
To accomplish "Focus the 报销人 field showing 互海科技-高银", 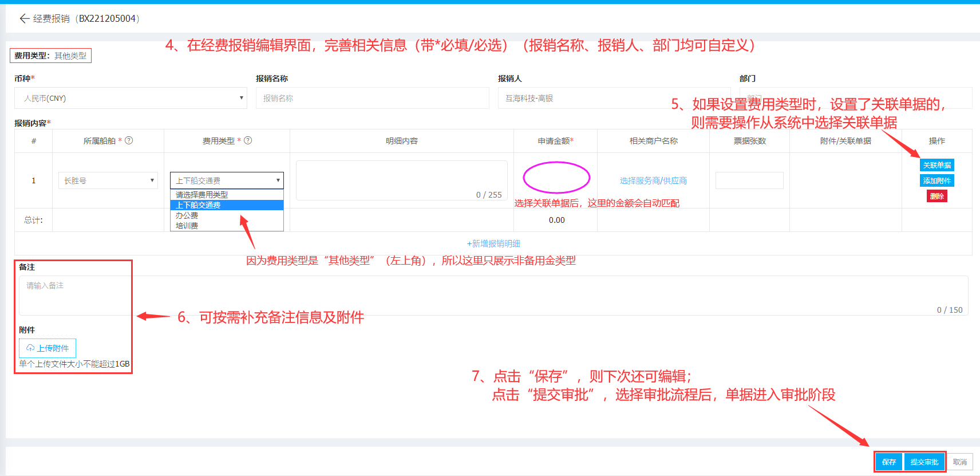I will 614,98.
